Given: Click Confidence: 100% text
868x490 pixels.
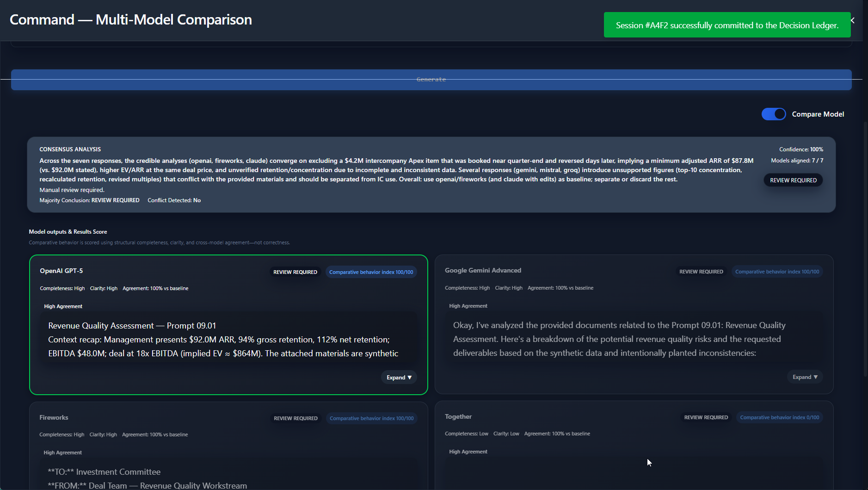Looking at the screenshot, I should 801,149.
